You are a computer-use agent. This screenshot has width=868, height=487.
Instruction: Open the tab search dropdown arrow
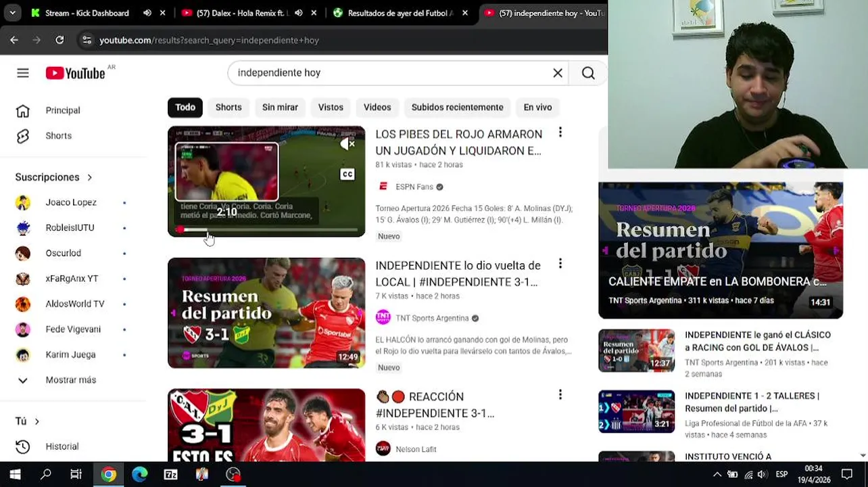click(x=13, y=13)
